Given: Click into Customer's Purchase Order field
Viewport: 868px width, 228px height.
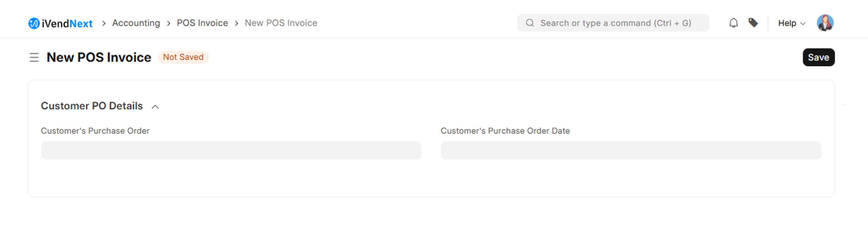Looking at the screenshot, I should coord(231,150).
